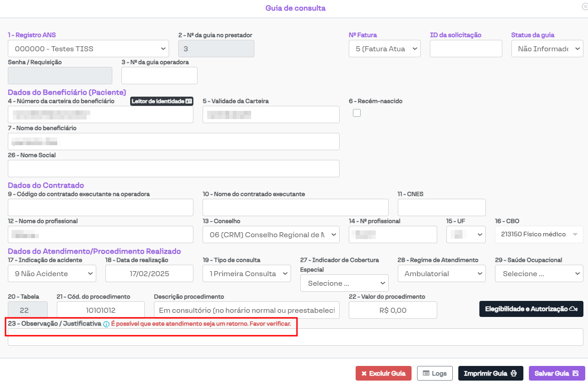This screenshot has height=387, width=588.
Task: Click the Data de realização date field
Action: point(149,274)
